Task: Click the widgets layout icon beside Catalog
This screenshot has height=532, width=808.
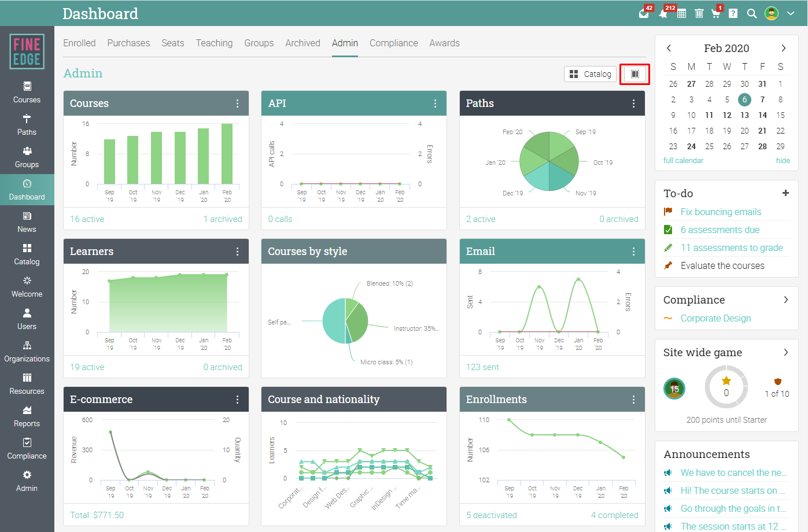Action: coord(634,74)
